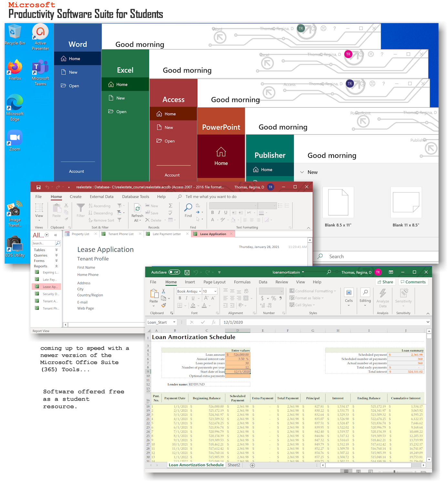Viewport: 448px width, 482px height.
Task: Toggle Italic in the Excel Font group
Action: click(186, 298)
